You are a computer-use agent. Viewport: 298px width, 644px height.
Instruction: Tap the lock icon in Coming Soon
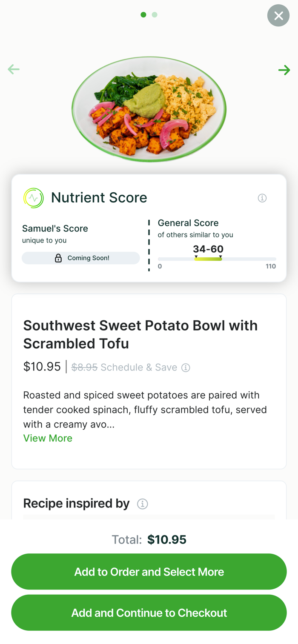coord(58,258)
